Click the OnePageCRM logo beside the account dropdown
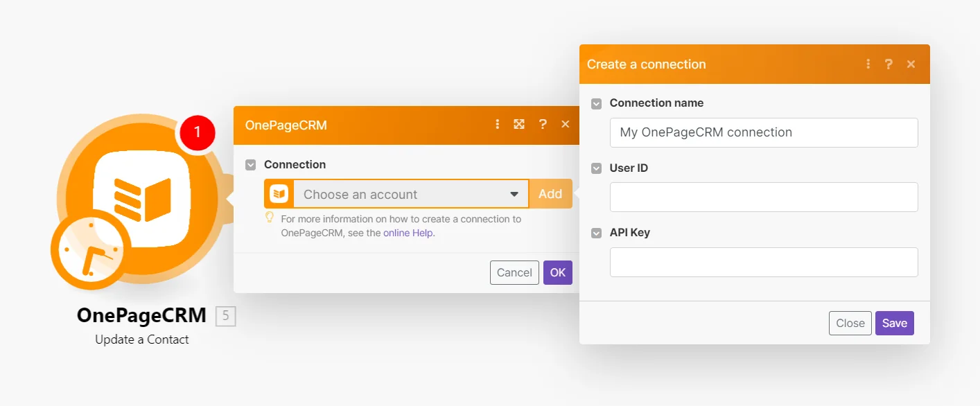The width and height of the screenshot is (980, 406). point(279,194)
